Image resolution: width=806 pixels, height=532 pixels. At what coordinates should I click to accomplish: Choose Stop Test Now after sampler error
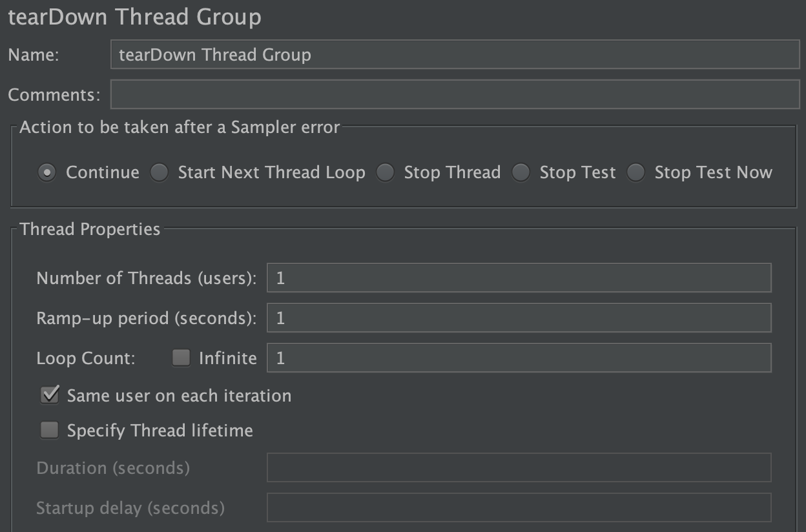pyautogui.click(x=635, y=172)
